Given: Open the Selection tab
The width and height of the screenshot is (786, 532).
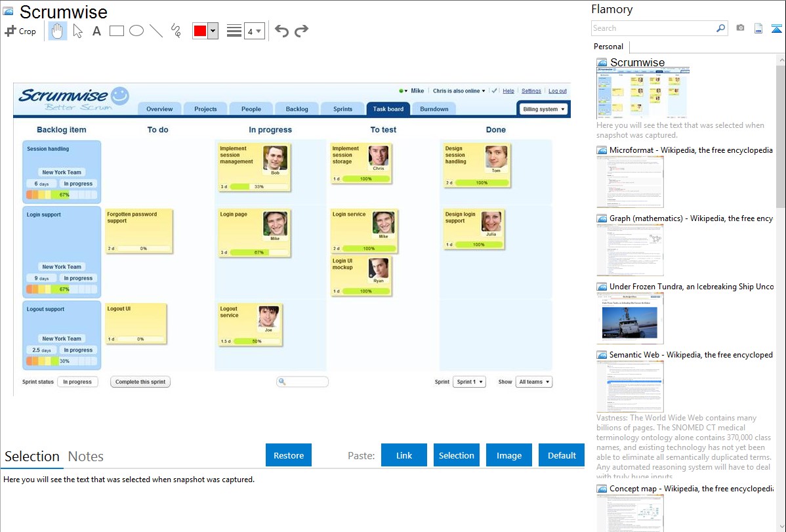Looking at the screenshot, I should click(x=32, y=457).
